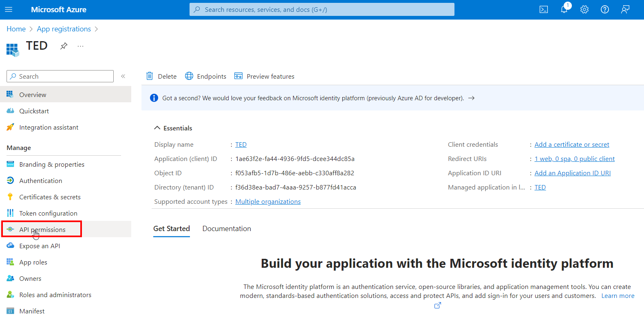The image size is (644, 324).
Task: Open the feedback icon in header
Action: point(625,9)
